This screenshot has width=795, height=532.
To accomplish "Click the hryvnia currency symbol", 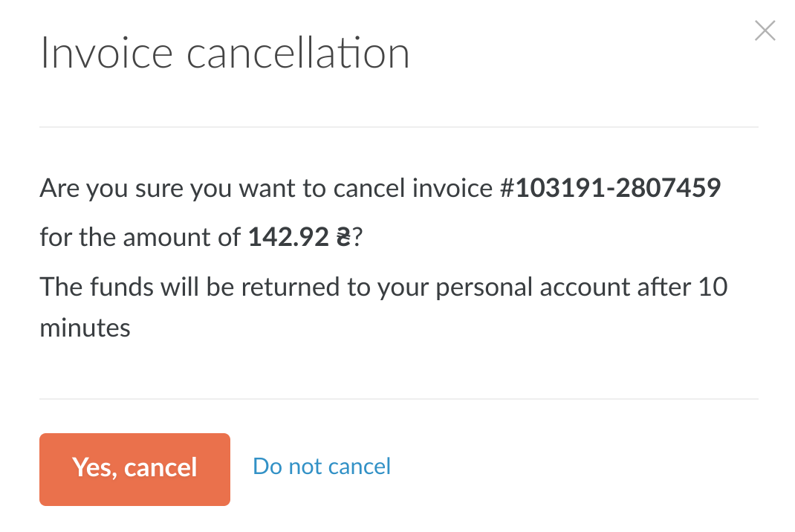I will [x=343, y=237].
